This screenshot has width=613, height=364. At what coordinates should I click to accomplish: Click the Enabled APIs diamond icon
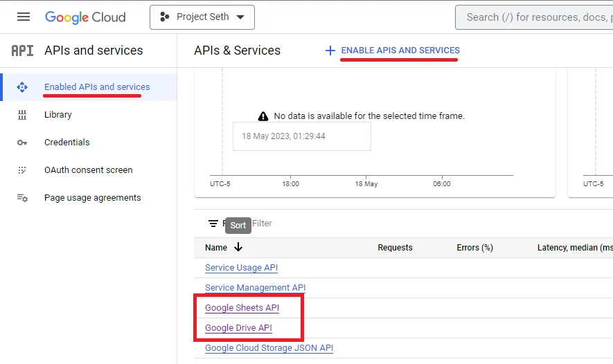22,87
